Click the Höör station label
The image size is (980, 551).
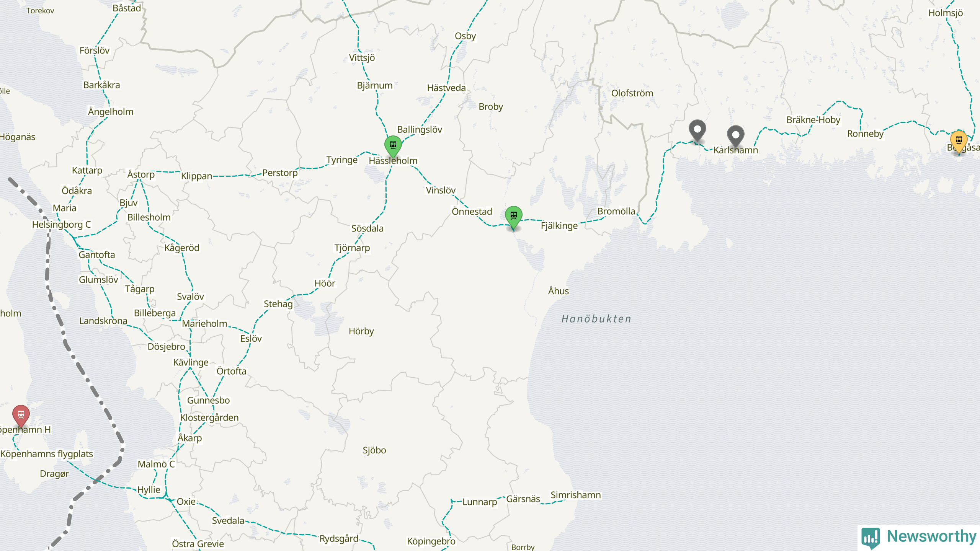point(325,284)
